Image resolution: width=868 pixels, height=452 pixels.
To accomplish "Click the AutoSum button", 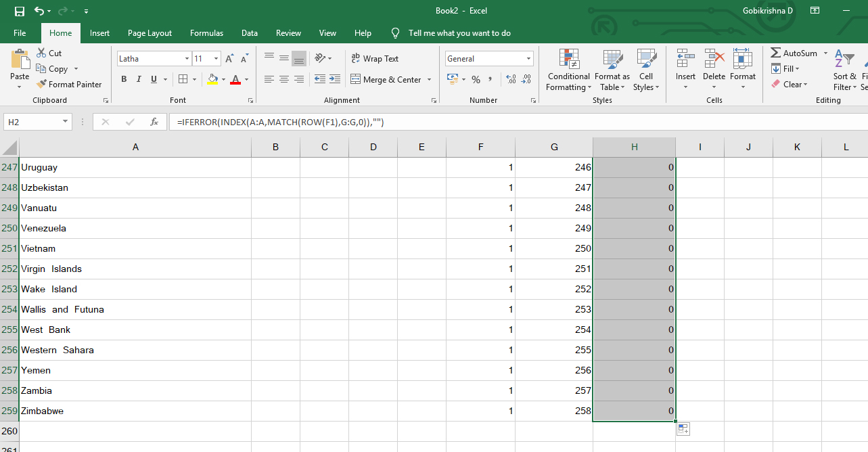I will pyautogui.click(x=794, y=53).
